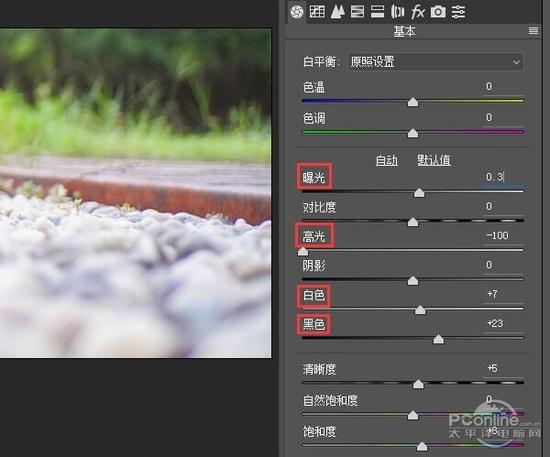This screenshot has width=550, height=457.
Task: Click the 高光 label
Action: (x=314, y=237)
